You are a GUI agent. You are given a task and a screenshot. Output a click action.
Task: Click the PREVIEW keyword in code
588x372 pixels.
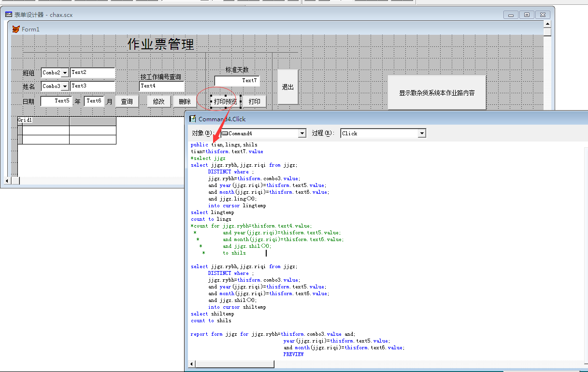tap(294, 354)
